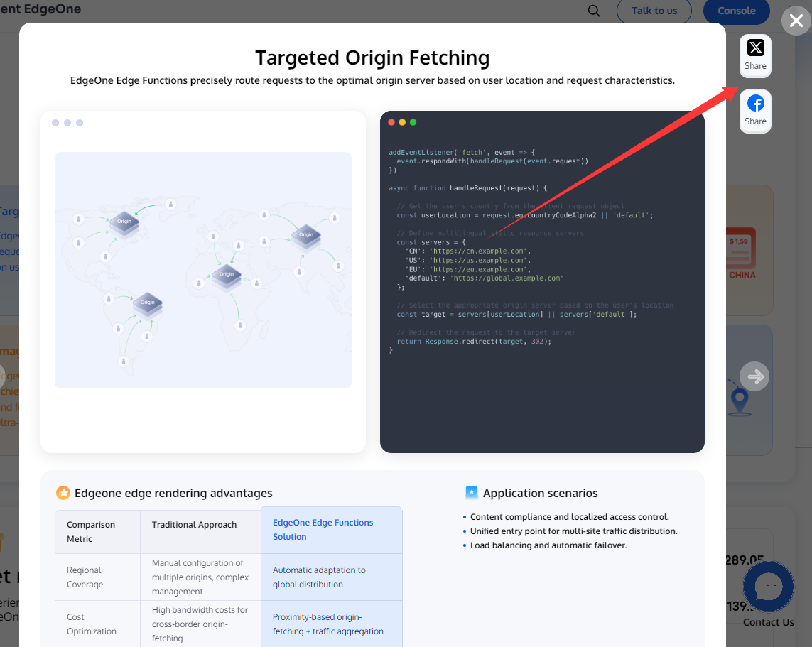Click green dot on code window

pyautogui.click(x=413, y=122)
